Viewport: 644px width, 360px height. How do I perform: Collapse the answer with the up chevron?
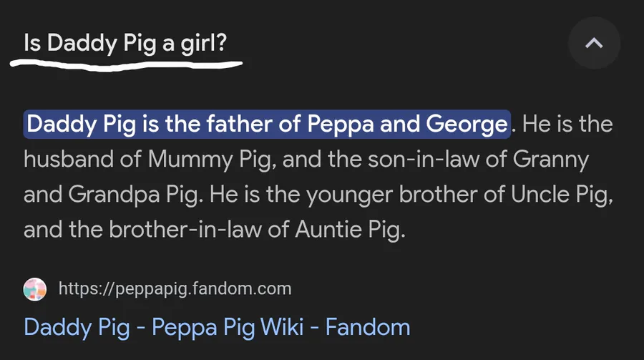click(594, 44)
